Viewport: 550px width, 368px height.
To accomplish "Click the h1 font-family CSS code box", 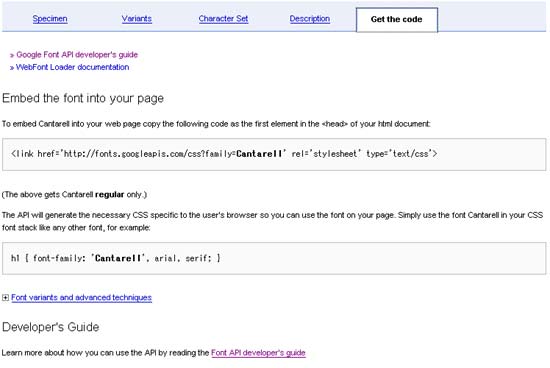I will [274, 258].
